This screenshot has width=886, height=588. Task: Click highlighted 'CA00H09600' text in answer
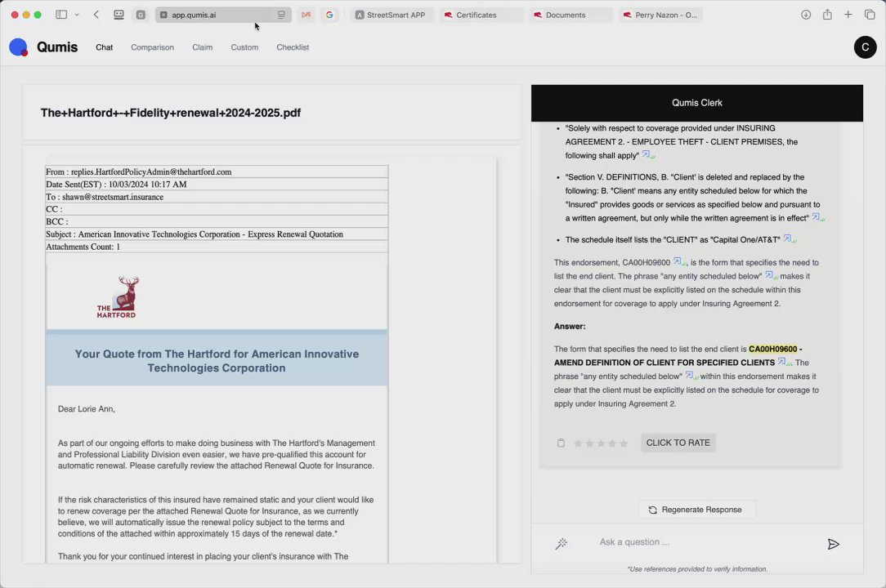(772, 349)
